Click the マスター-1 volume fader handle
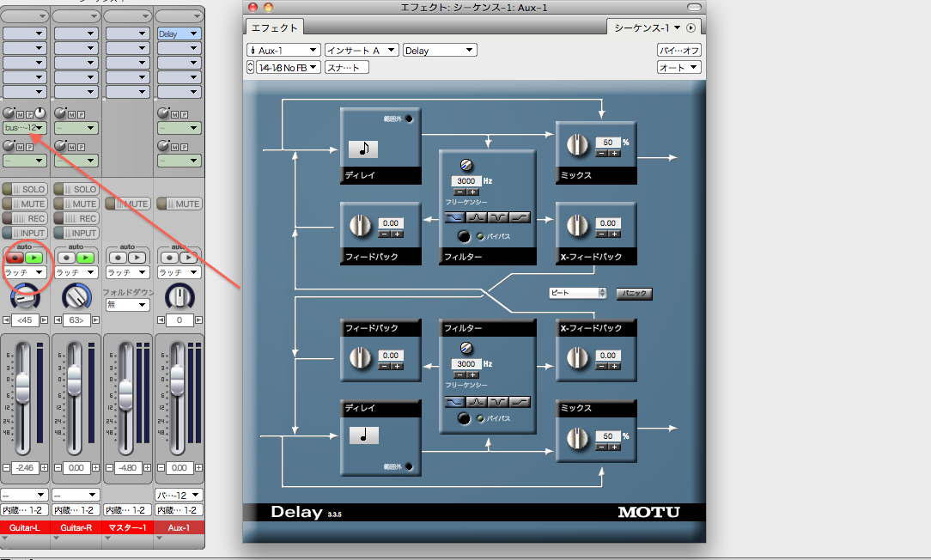The width and height of the screenshot is (931, 560). [125, 393]
